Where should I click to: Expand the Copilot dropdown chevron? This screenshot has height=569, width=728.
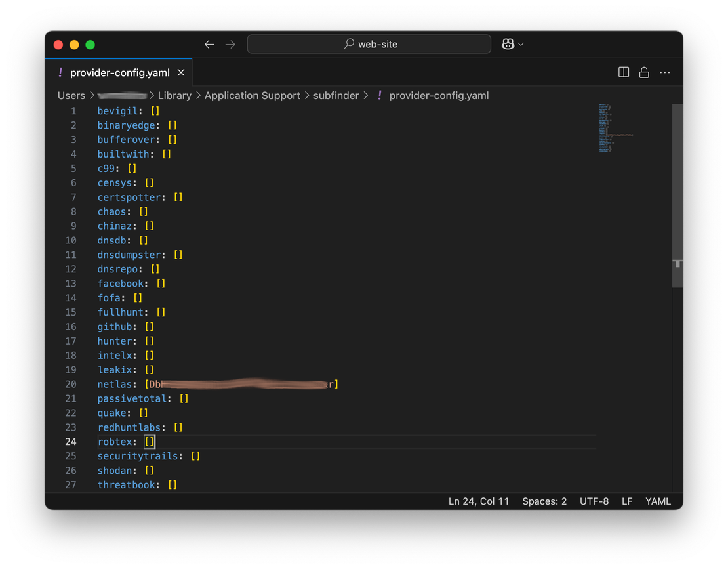pos(520,44)
